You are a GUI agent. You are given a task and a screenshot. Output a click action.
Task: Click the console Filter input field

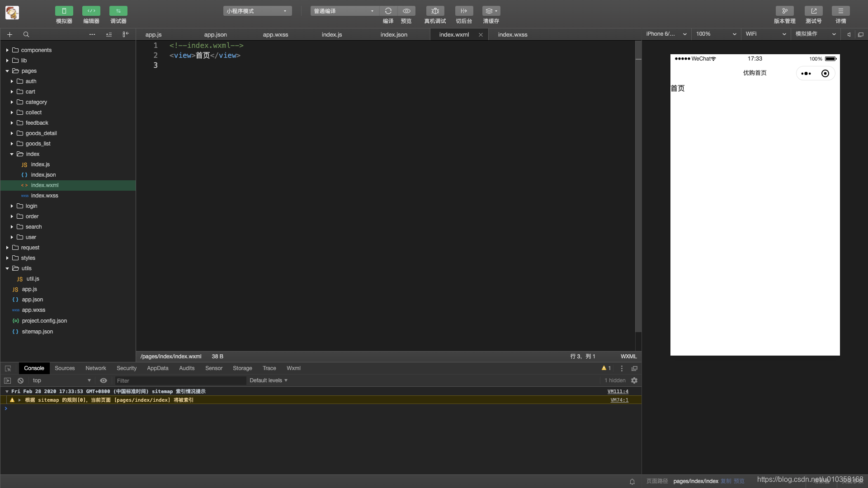point(180,381)
